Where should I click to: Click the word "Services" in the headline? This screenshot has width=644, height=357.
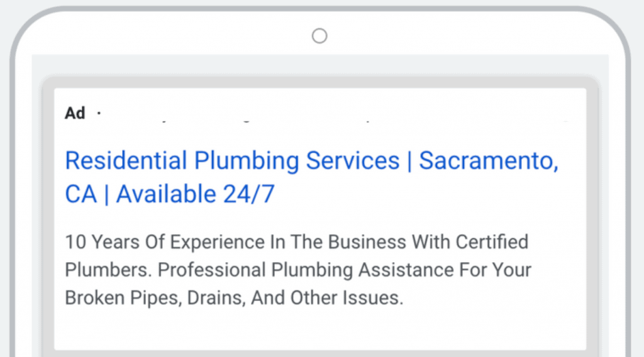tap(352, 161)
